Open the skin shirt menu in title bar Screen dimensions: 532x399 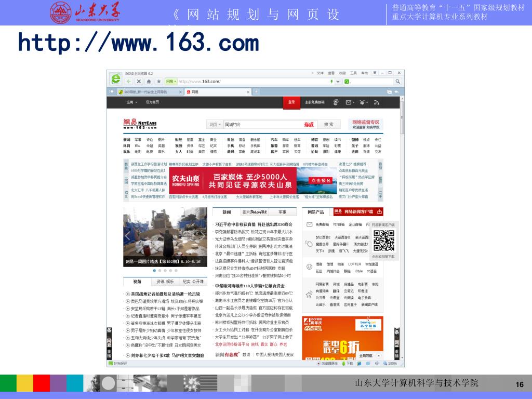click(375, 73)
